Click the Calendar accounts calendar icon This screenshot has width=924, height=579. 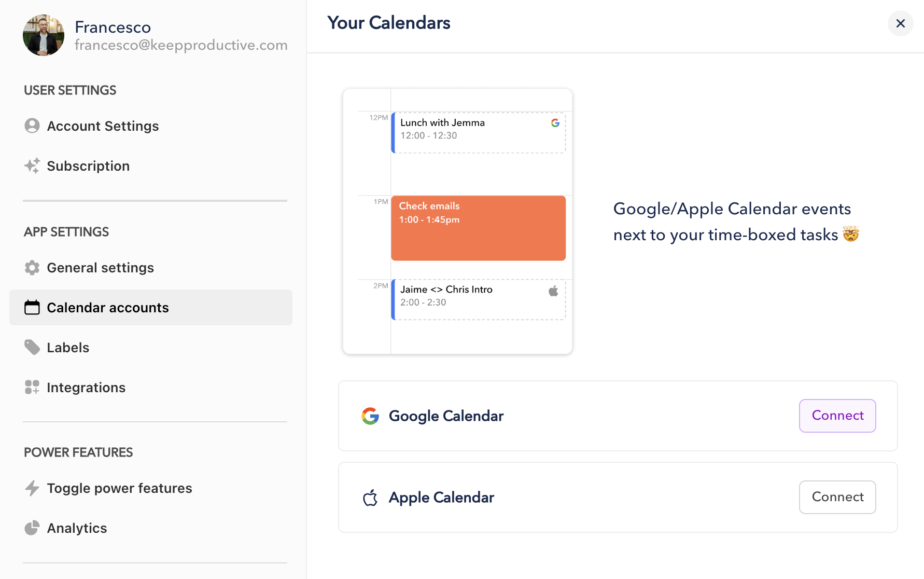pos(32,308)
